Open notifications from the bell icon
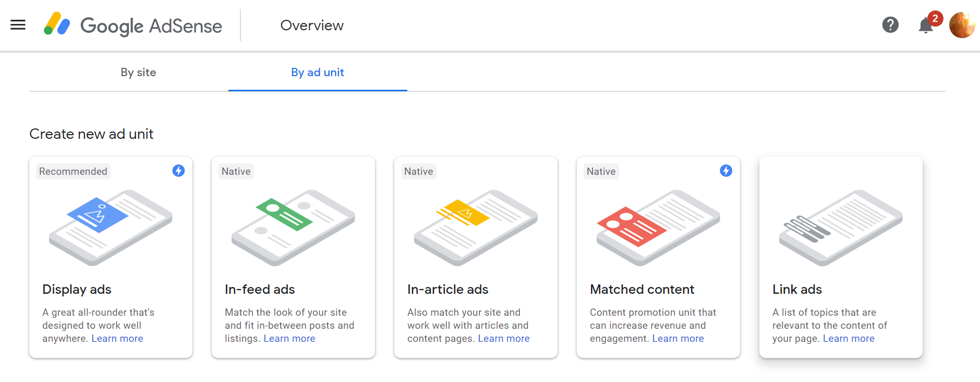 (x=926, y=25)
